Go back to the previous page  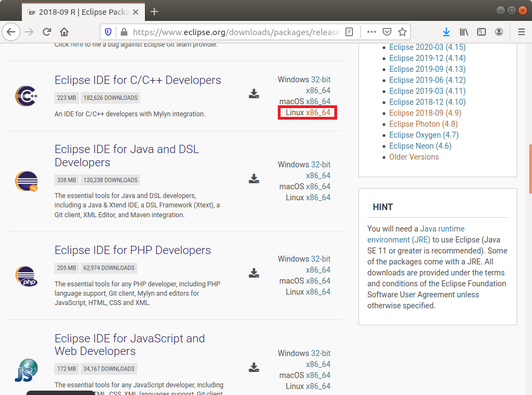pyautogui.click(x=11, y=32)
